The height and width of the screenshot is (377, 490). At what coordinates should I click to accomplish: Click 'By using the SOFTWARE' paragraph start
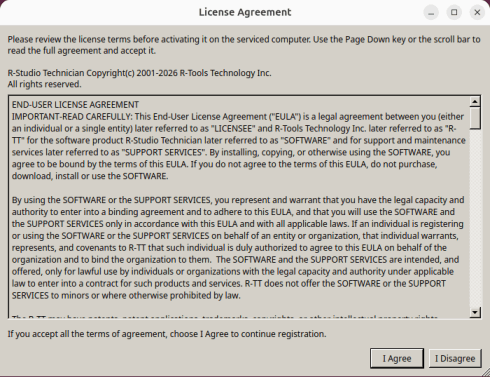(59, 200)
